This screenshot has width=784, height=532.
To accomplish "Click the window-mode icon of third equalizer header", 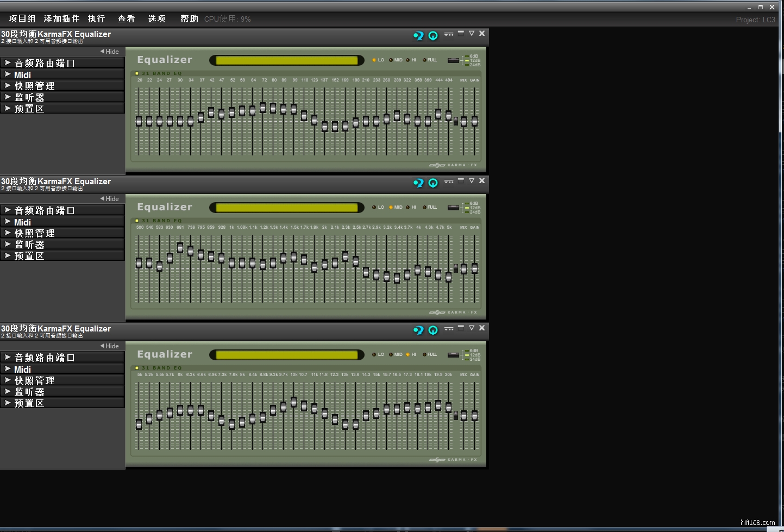I will click(x=461, y=328).
